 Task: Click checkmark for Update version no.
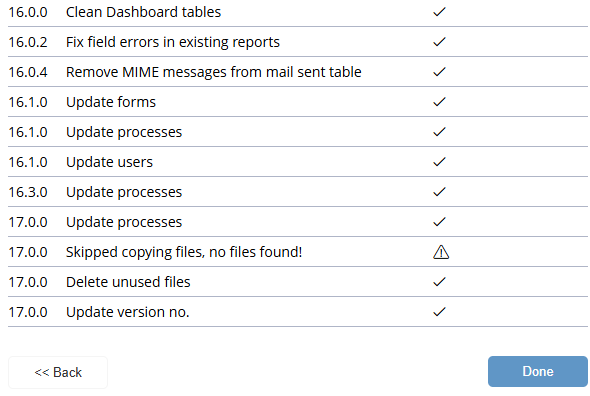click(x=439, y=312)
